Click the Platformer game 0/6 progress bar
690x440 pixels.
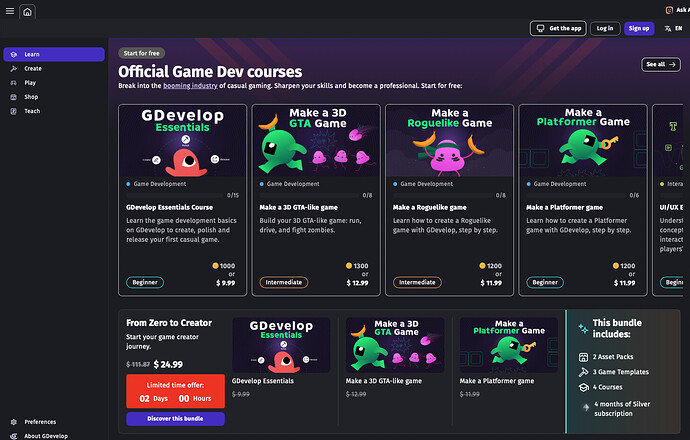click(x=576, y=195)
